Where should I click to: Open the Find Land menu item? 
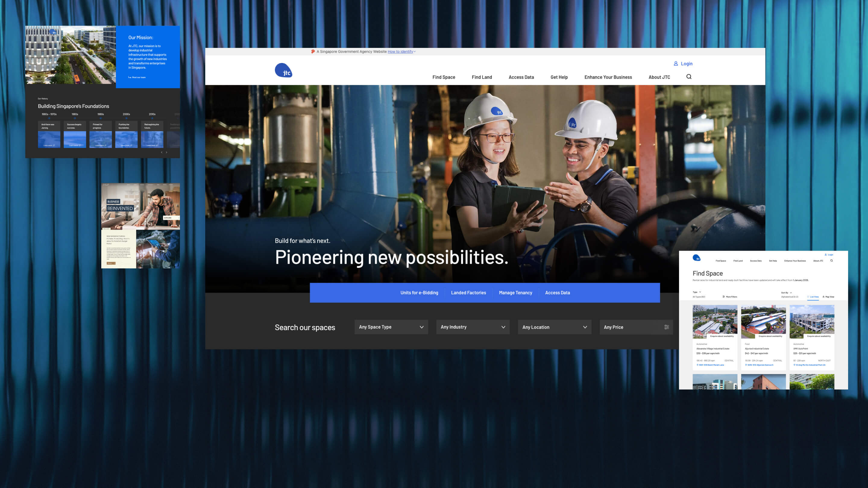[482, 77]
